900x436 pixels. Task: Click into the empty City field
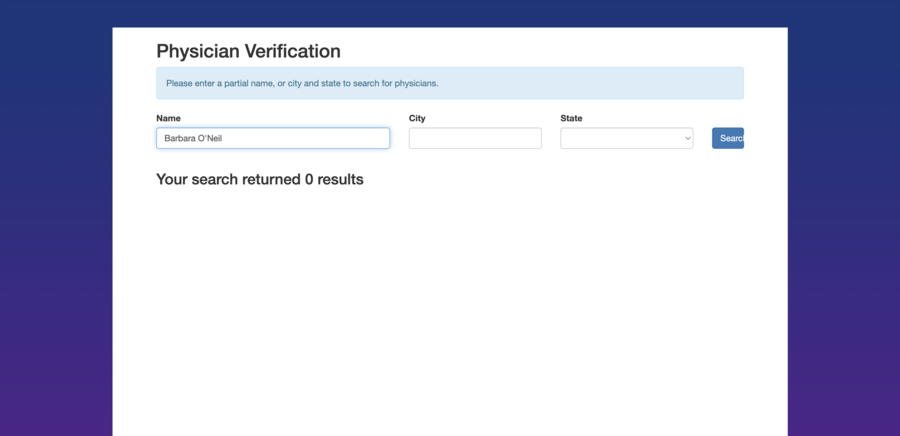(475, 138)
